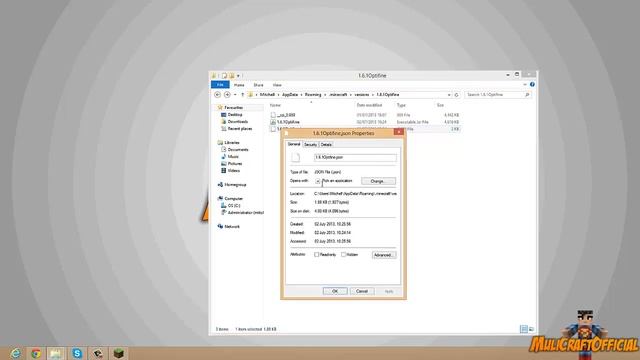Go up one folder level
The image size is (640, 360).
(x=242, y=95)
